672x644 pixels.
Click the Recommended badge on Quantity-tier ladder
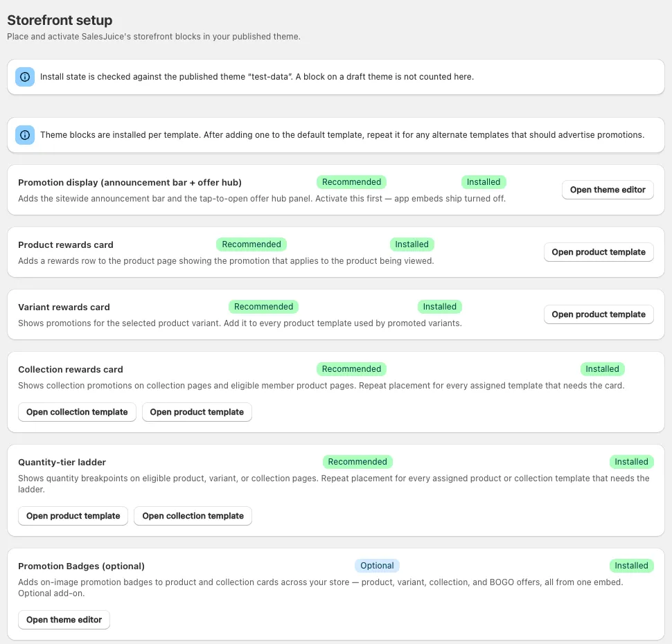[x=357, y=462]
